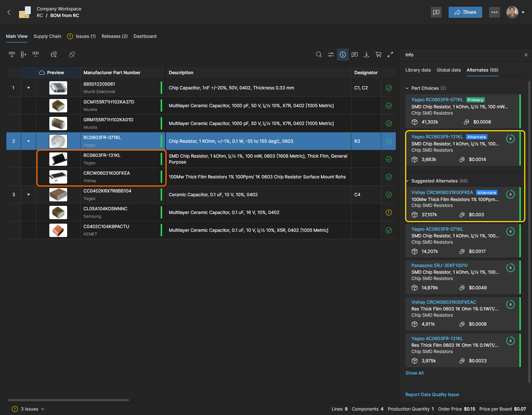Toggle the comments panel icon

pyautogui.click(x=355, y=55)
